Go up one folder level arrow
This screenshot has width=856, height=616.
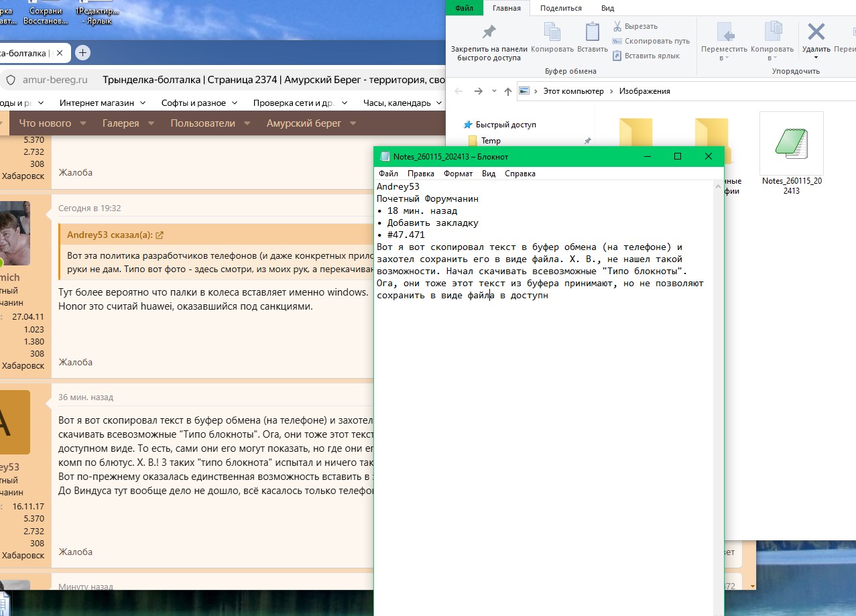point(508,91)
